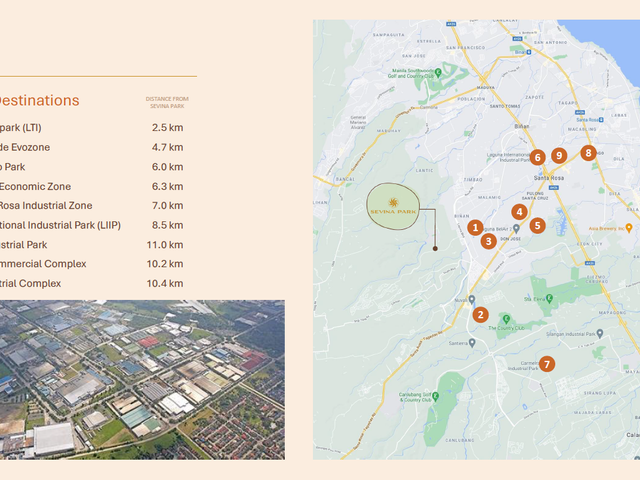Click the Sta. Elena green golf pin
Screen dimensions: 640x480
pyautogui.click(x=549, y=298)
